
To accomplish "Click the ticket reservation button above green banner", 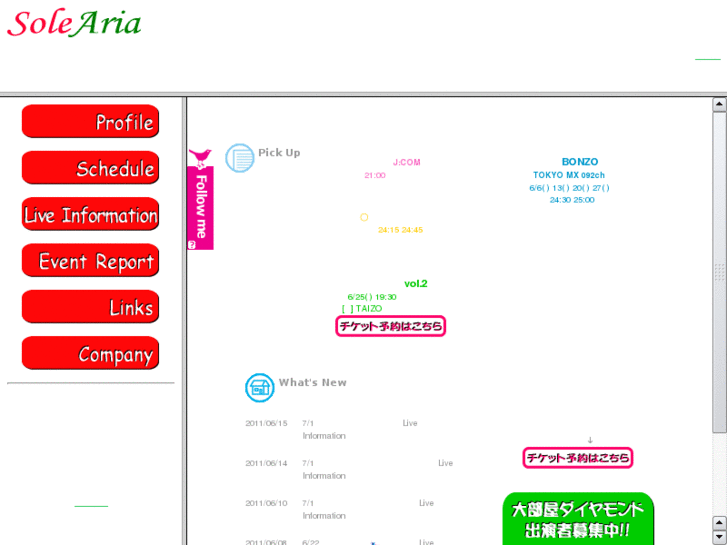I will point(578,458).
